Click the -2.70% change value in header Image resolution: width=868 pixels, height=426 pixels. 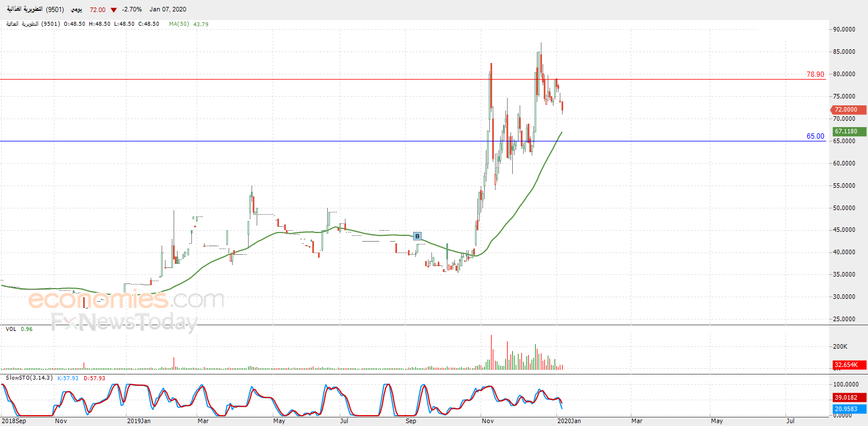[132, 10]
